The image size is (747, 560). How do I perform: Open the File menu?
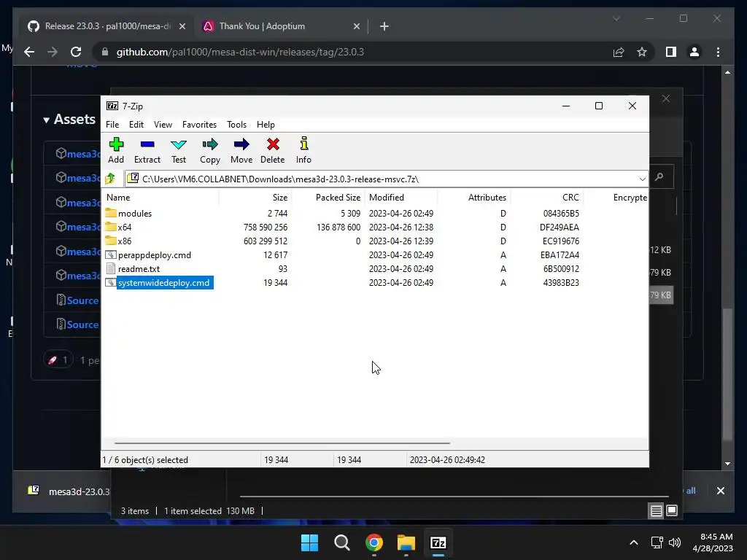point(112,125)
